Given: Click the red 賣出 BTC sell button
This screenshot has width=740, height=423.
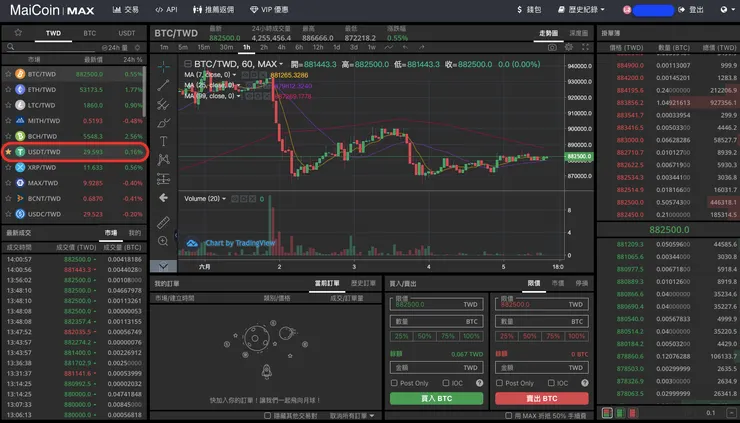Looking at the screenshot, I should point(542,398).
